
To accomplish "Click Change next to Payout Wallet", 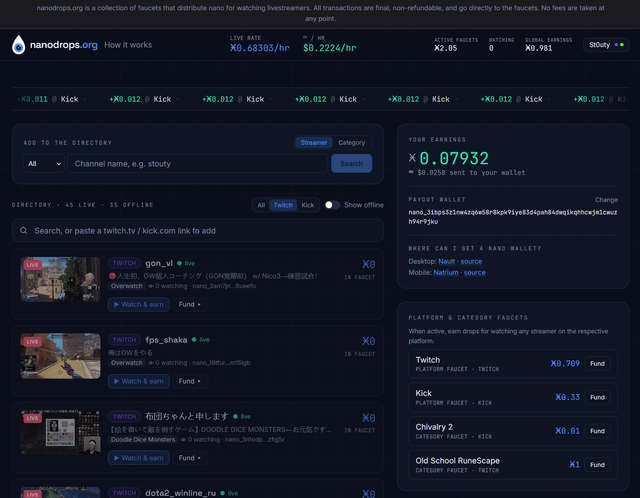I will [x=606, y=200].
